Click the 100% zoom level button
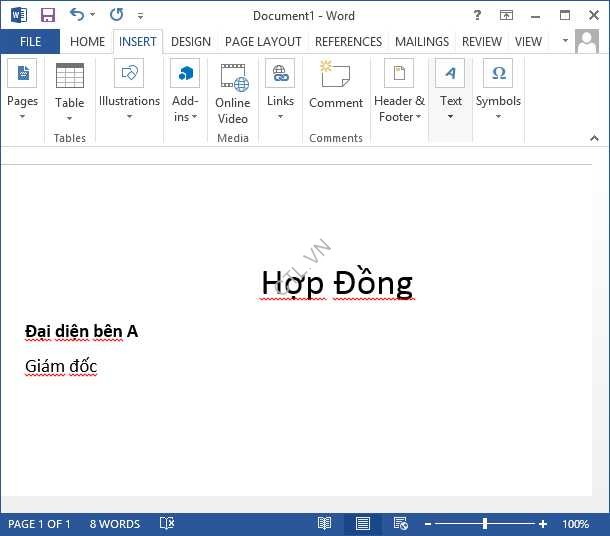This screenshot has width=610, height=536. (x=575, y=524)
